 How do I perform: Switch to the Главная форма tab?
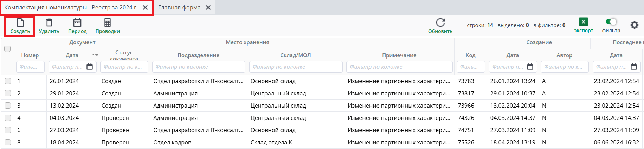179,8
